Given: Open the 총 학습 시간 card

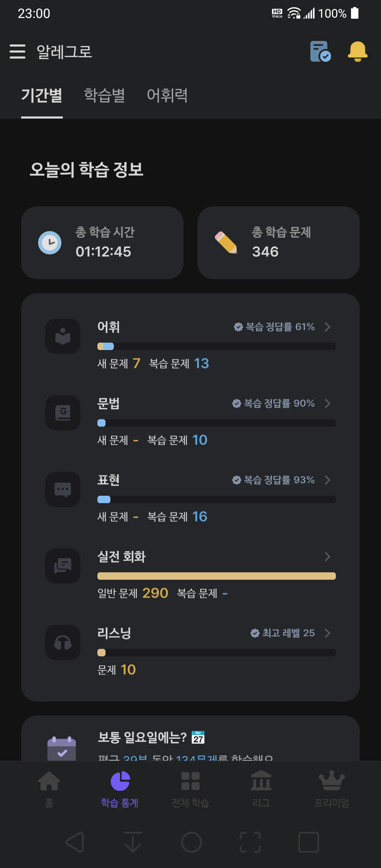Looking at the screenshot, I should [x=102, y=243].
